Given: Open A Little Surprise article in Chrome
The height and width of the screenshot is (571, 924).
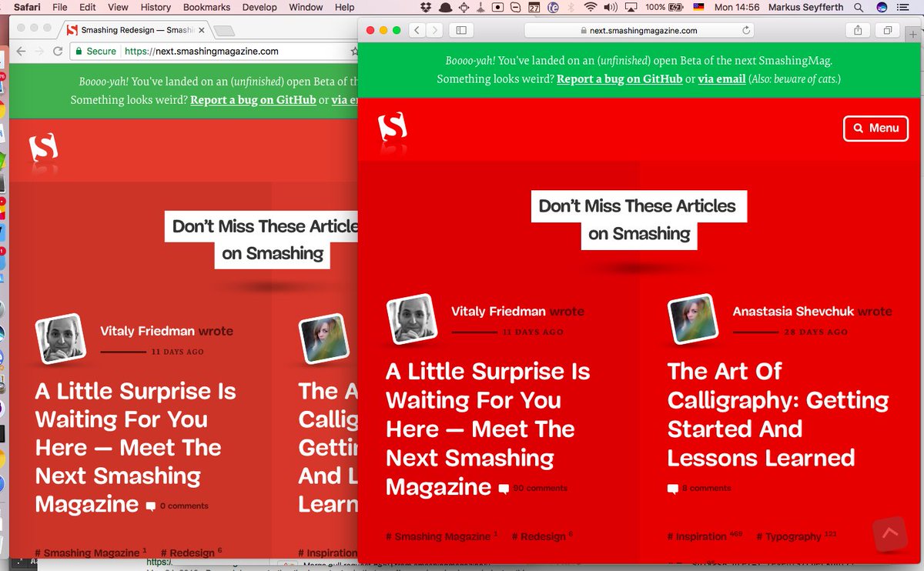Looking at the screenshot, I should click(x=136, y=447).
